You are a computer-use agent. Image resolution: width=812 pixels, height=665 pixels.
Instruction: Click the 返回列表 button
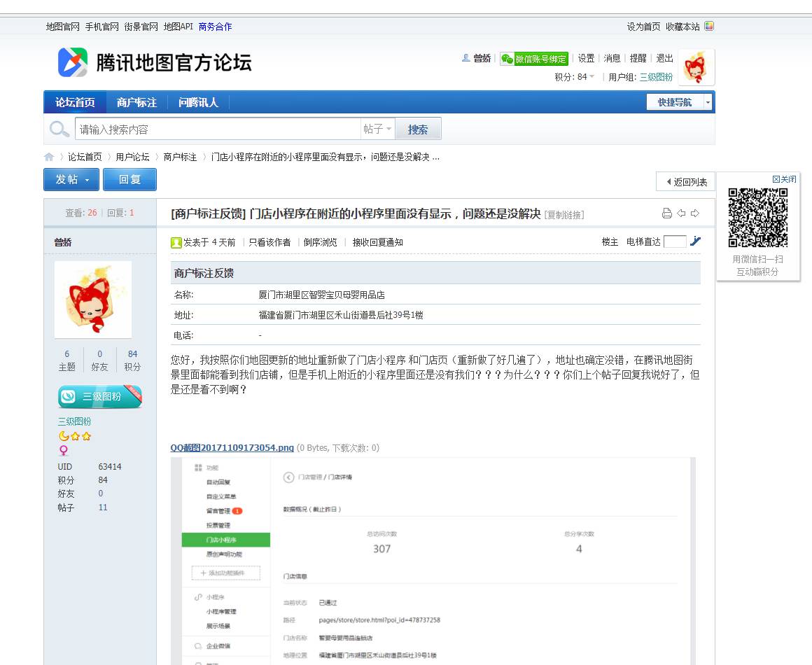tap(685, 182)
